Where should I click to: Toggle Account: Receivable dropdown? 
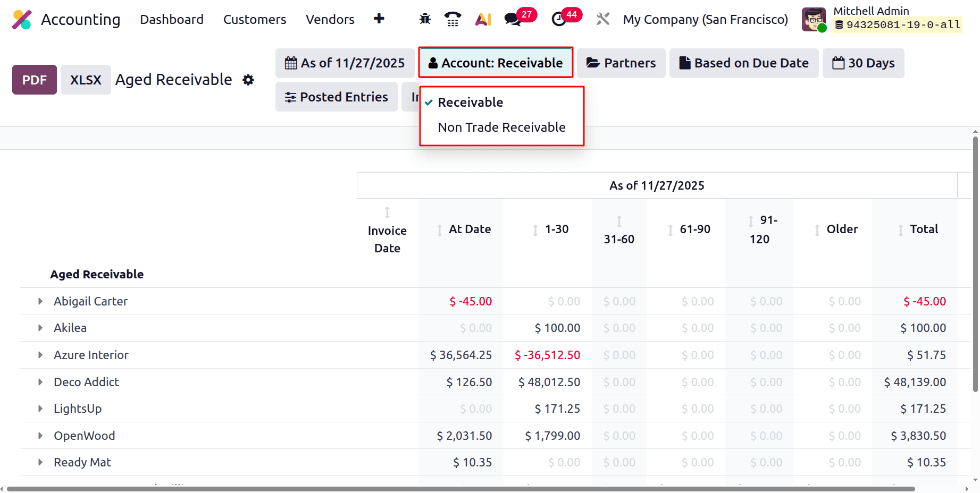[x=496, y=63]
